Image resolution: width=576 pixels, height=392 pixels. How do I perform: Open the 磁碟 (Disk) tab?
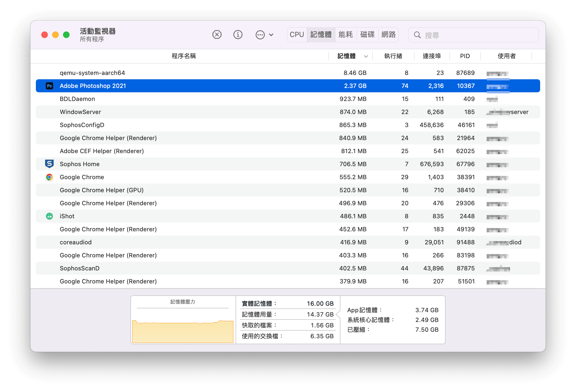click(367, 35)
